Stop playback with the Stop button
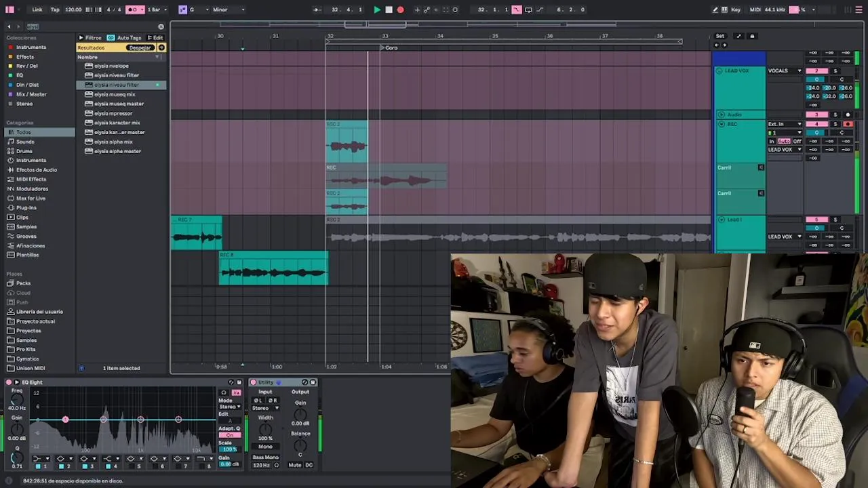 tap(389, 9)
